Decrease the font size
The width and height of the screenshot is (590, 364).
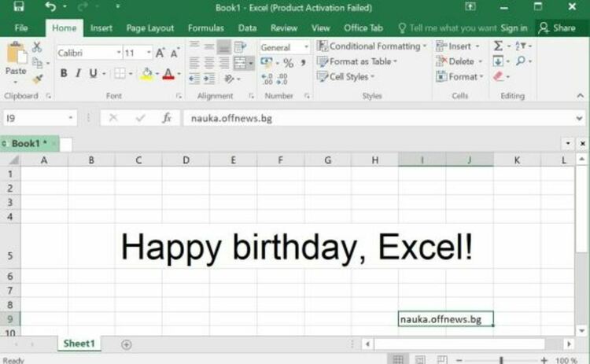pos(174,53)
